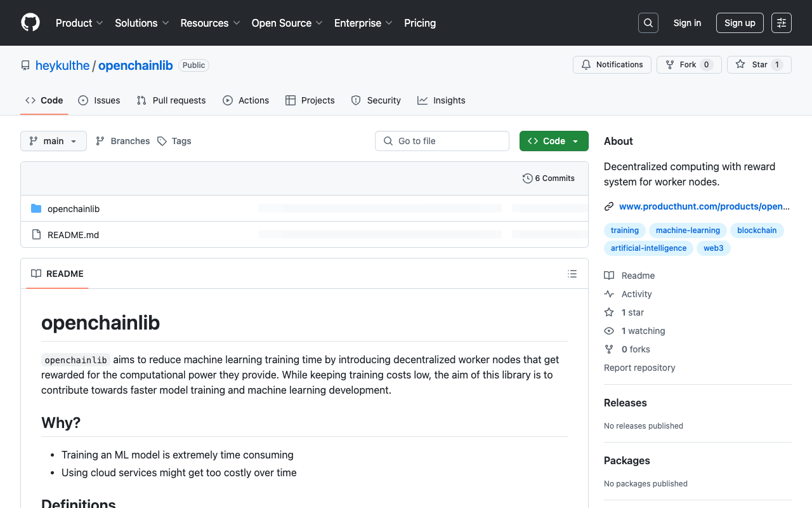Viewport: 812px width, 508px height.
Task: Click the repository icon beside heykulthe
Action: [x=25, y=65]
